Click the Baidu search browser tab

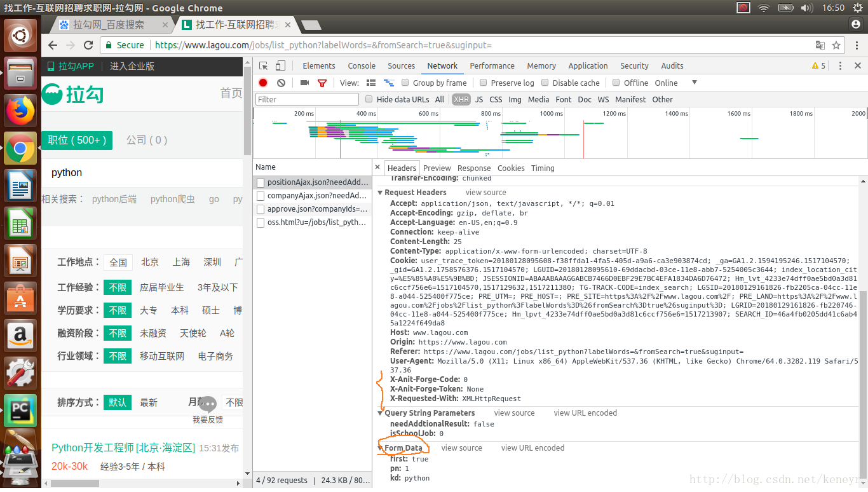(114, 25)
